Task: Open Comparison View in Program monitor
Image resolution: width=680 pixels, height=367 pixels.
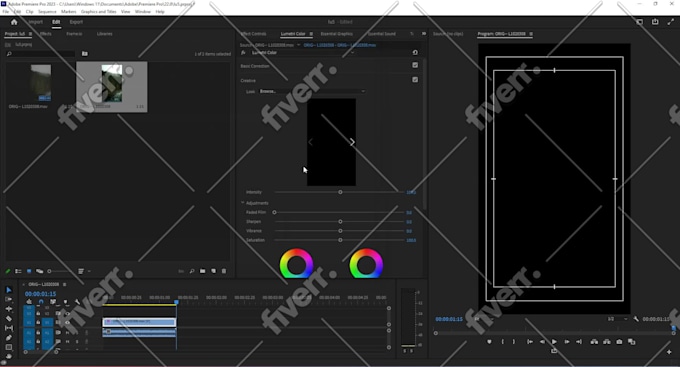Action: point(631,342)
